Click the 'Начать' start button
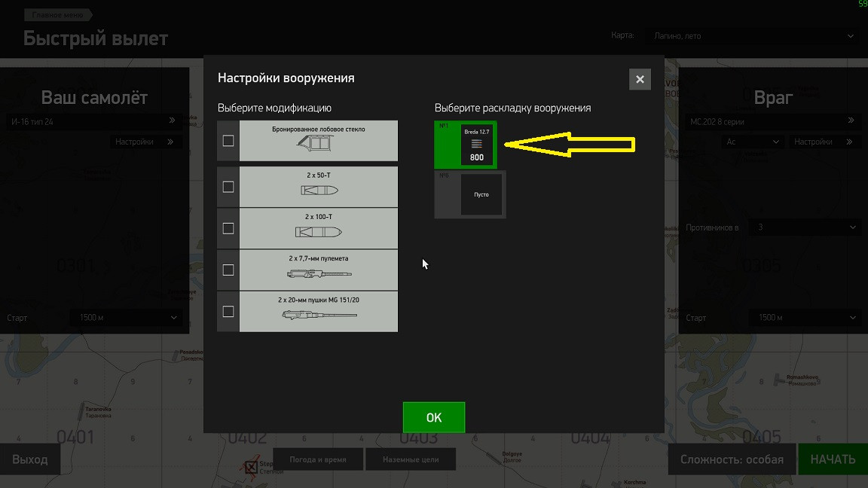This screenshot has height=488, width=868. (x=833, y=459)
